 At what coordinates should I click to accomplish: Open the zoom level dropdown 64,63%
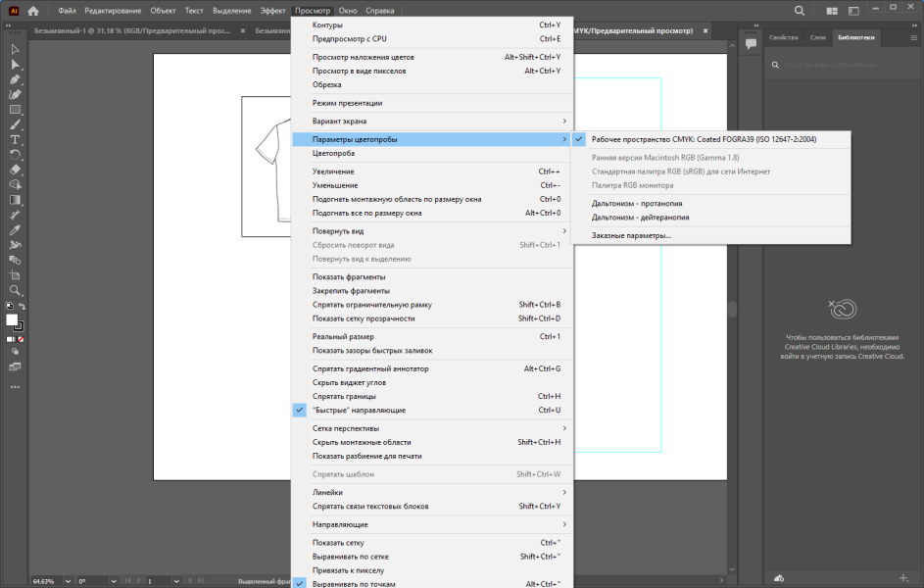pyautogui.click(x=68, y=581)
